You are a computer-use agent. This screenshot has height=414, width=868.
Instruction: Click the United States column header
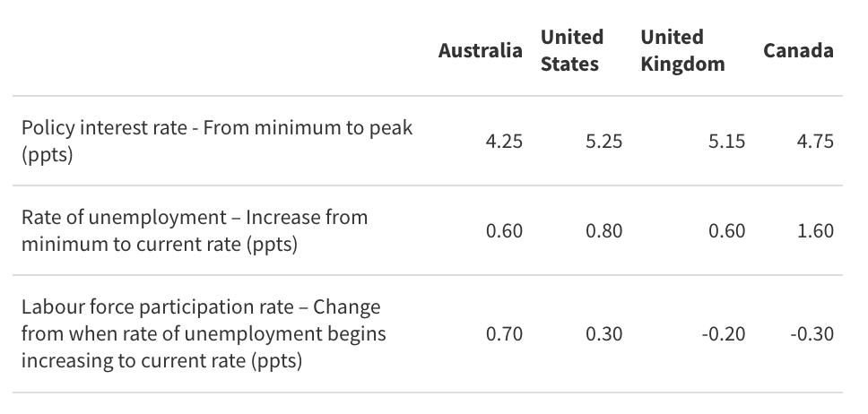coord(572,50)
